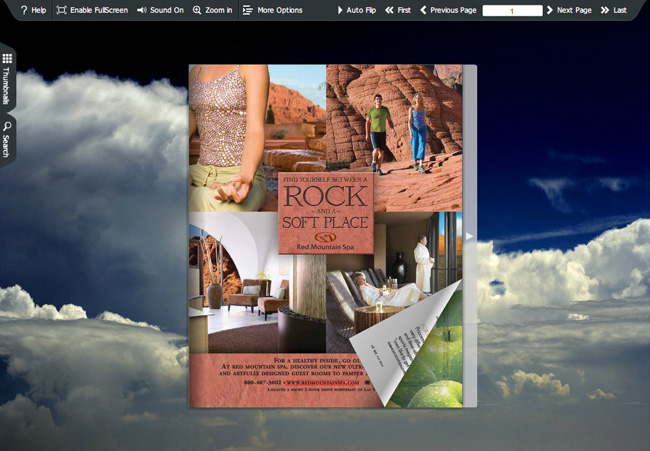Jump to the First page
The width and height of the screenshot is (650, 451).
398,10
